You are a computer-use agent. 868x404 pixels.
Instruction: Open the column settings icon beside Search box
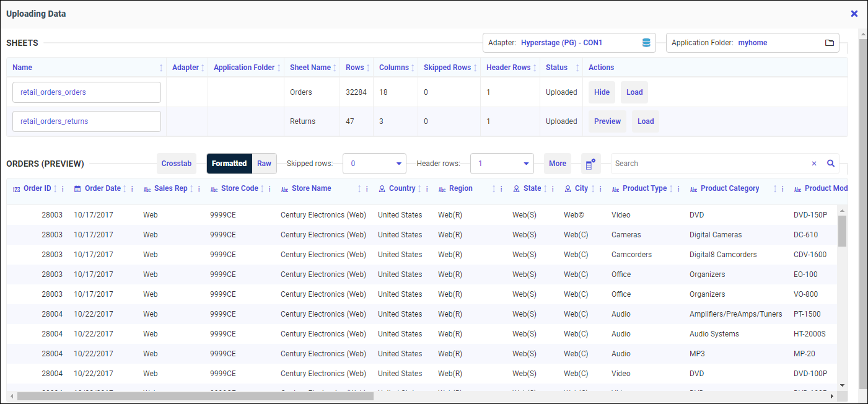pyautogui.click(x=592, y=163)
